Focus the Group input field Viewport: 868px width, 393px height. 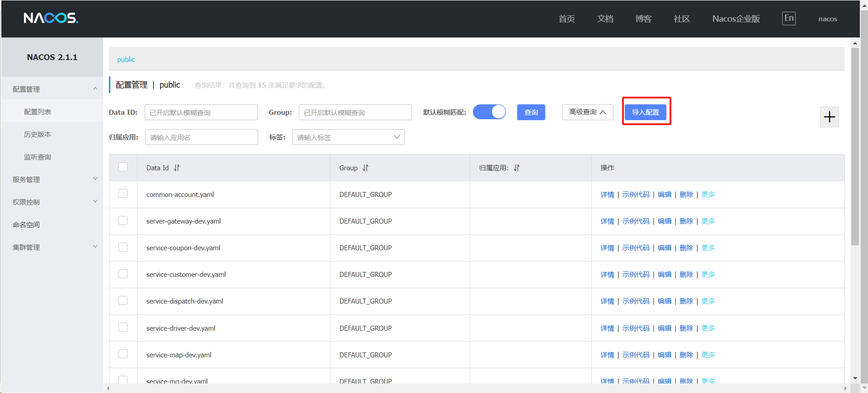[355, 112]
